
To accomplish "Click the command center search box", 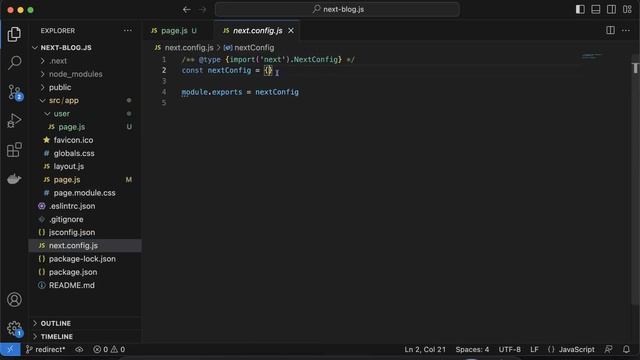I will tap(338, 9).
